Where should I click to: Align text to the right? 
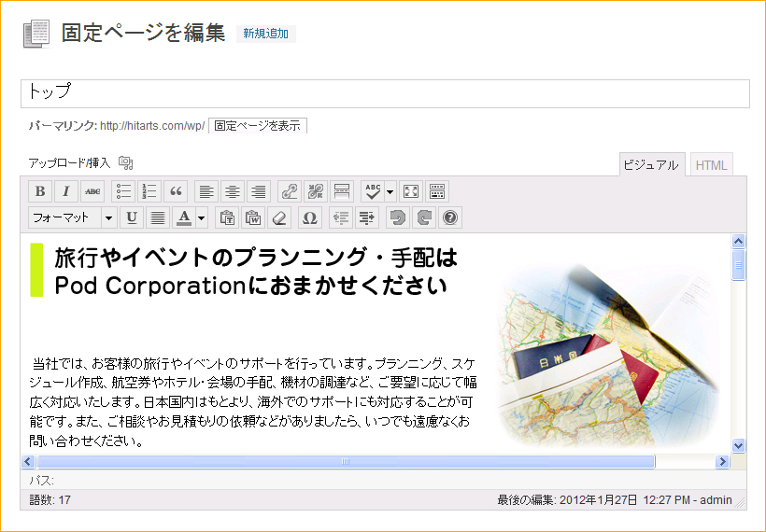(259, 191)
